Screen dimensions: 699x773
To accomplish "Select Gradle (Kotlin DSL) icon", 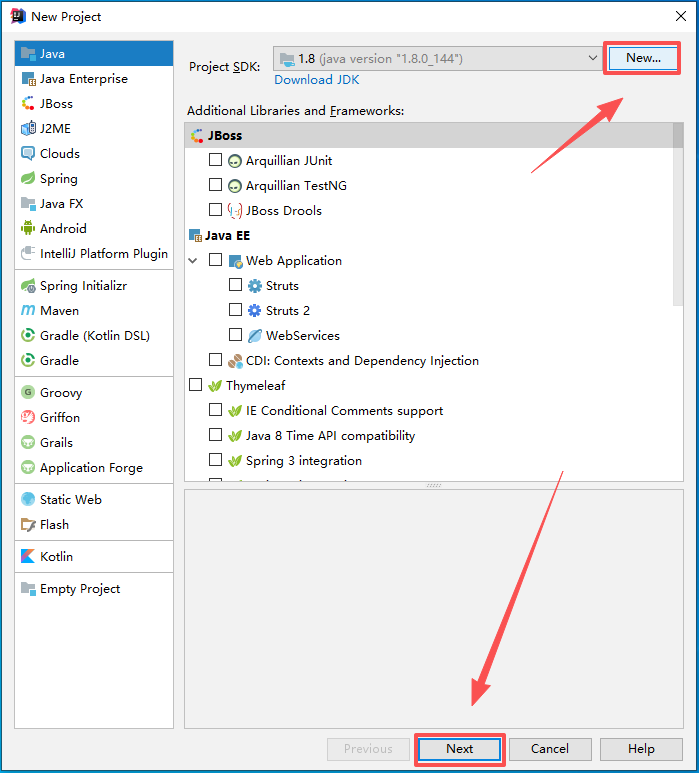I will coord(28,336).
